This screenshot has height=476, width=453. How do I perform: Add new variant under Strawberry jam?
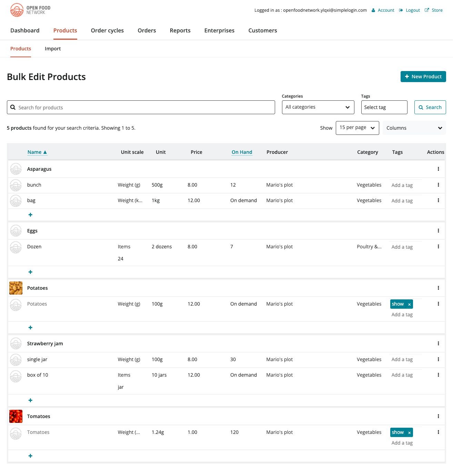30,400
